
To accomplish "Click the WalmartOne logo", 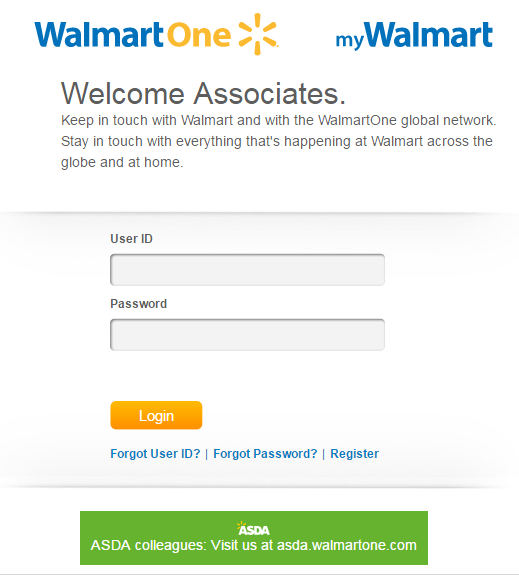I will pos(157,34).
